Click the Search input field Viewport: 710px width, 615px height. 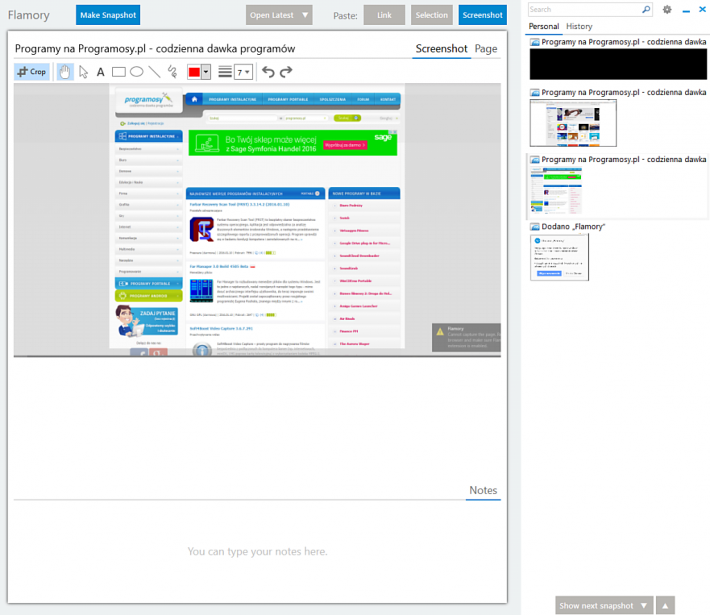[584, 10]
